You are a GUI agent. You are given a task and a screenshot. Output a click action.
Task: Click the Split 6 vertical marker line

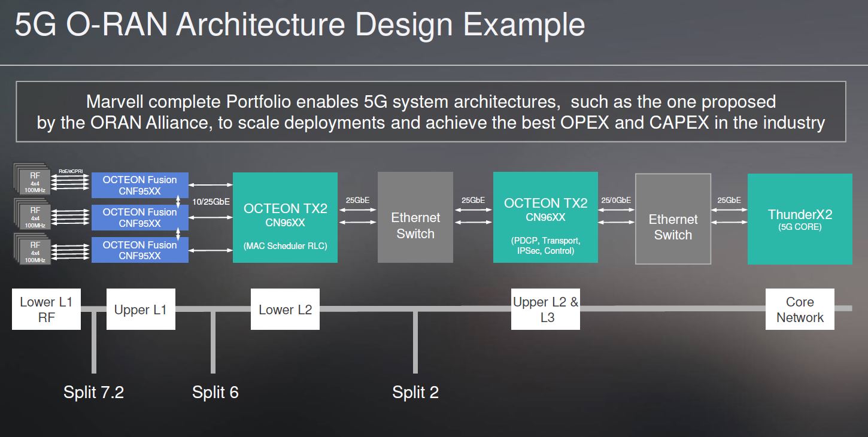point(213,342)
